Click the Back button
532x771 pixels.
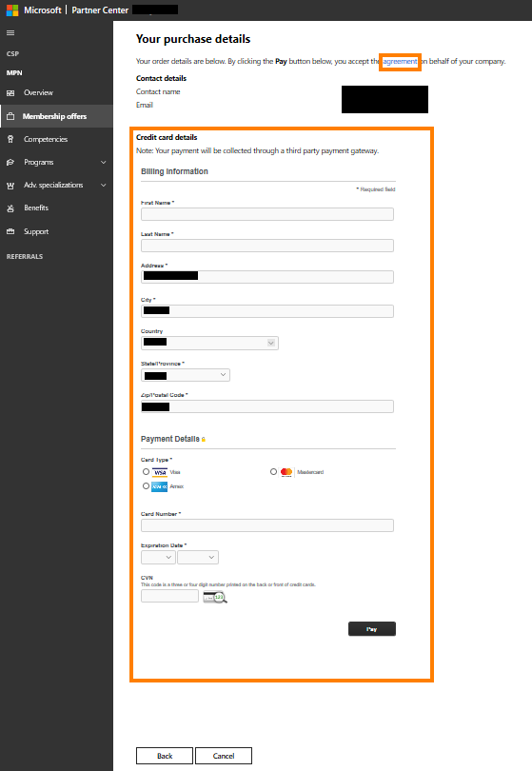165,756
